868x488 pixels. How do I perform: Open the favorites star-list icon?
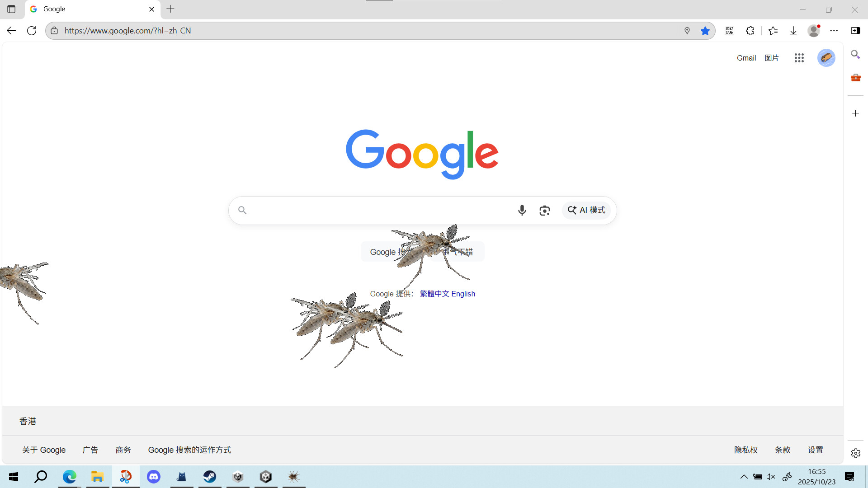click(773, 30)
